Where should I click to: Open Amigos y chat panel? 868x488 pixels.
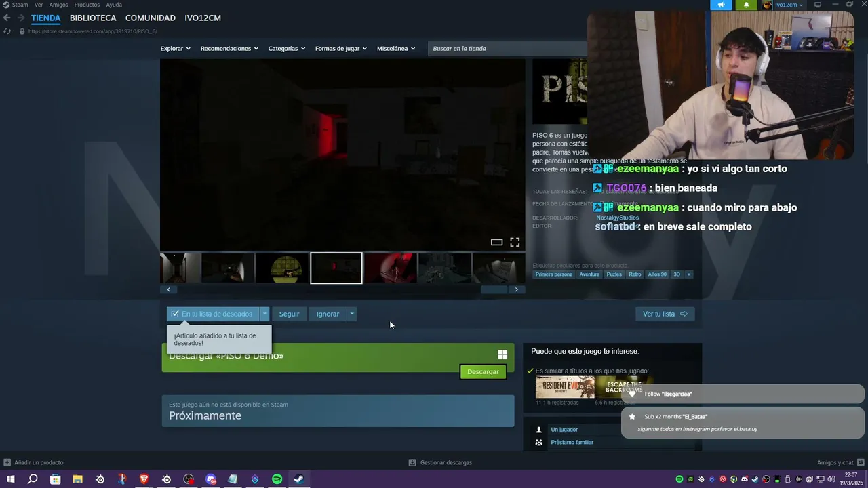[x=840, y=462]
